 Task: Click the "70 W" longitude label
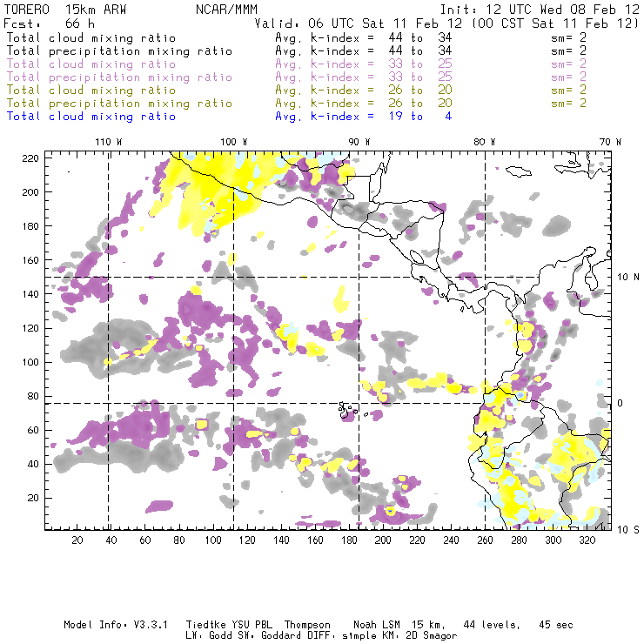tap(610, 142)
